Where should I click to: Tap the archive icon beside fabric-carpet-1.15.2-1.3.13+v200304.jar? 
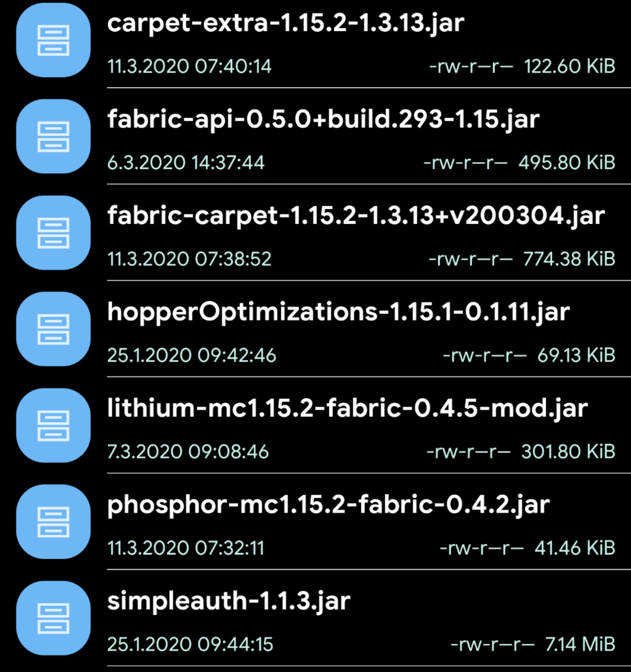click(54, 233)
